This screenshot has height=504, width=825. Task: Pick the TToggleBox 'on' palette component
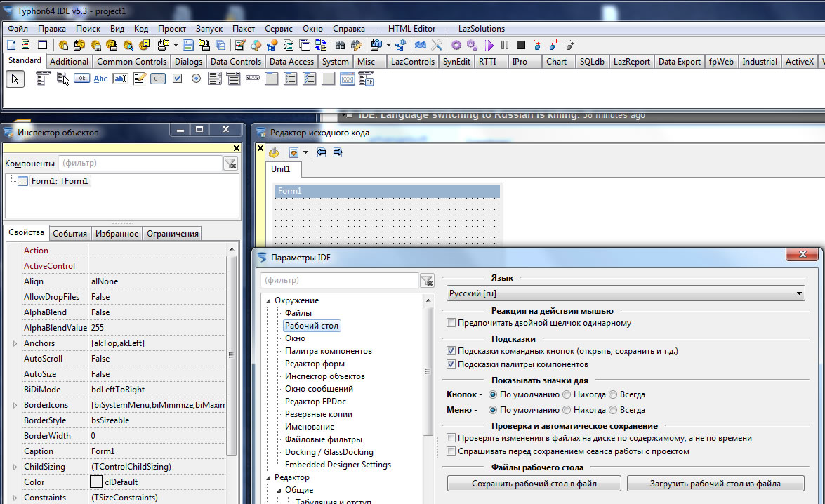pos(158,79)
